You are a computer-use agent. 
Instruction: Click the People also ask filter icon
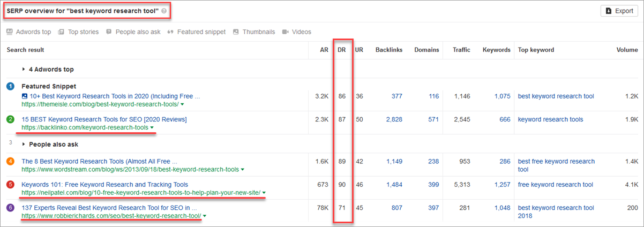pos(109,32)
